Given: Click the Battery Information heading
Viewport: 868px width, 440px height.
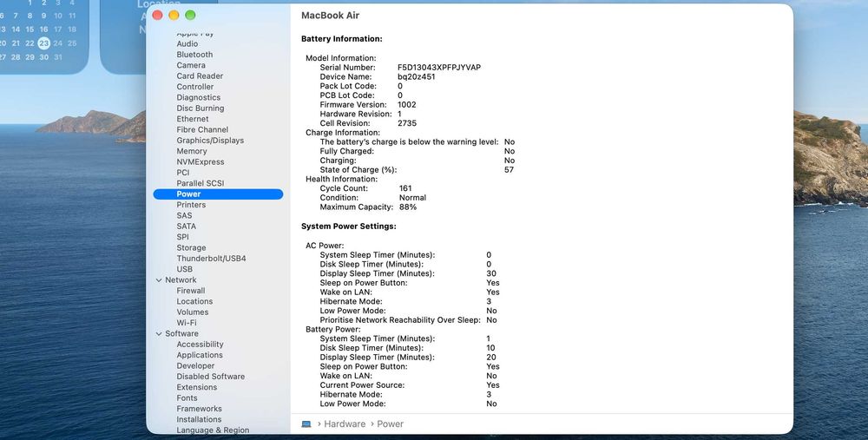Looking at the screenshot, I should coord(341,39).
